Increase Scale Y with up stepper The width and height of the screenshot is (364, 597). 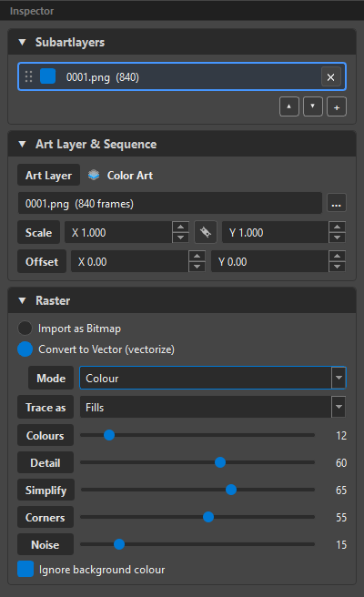[337, 227]
